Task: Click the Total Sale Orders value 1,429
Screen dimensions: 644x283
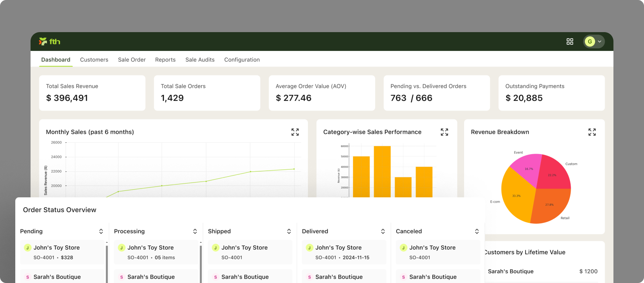Action: pos(172,98)
